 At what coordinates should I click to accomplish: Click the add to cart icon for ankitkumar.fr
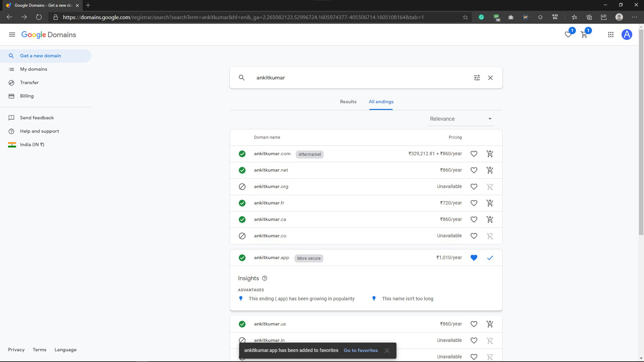click(490, 203)
